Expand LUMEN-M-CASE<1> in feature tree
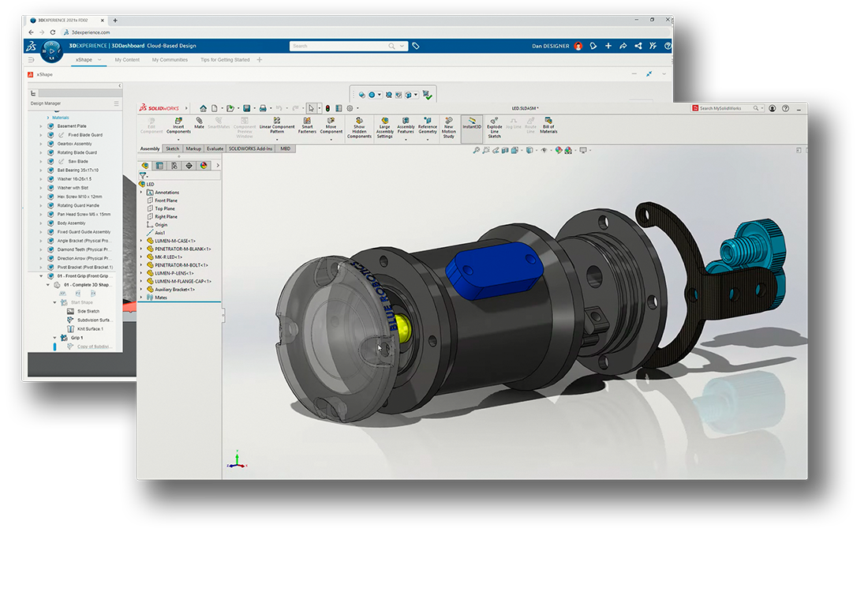The width and height of the screenshot is (868, 592). (x=142, y=241)
